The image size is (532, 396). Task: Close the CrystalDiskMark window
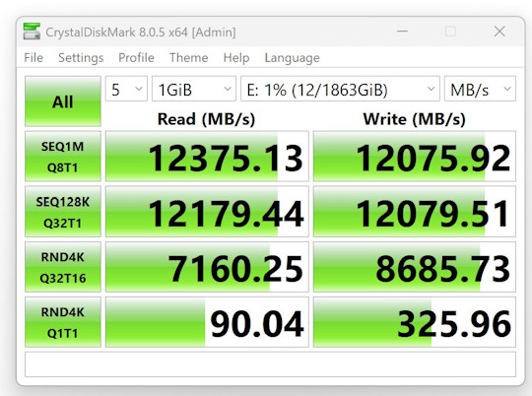pyautogui.click(x=499, y=32)
